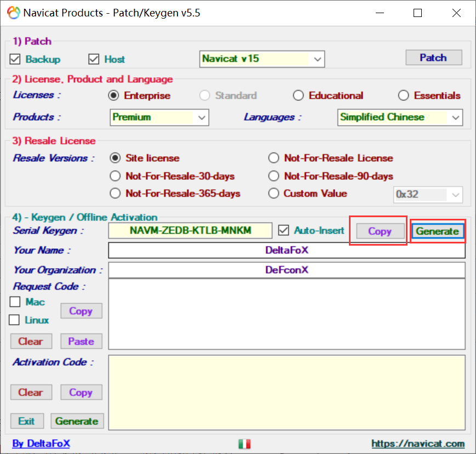Image resolution: width=476 pixels, height=454 pixels.
Task: Generate a new serial key
Action: coord(438,231)
